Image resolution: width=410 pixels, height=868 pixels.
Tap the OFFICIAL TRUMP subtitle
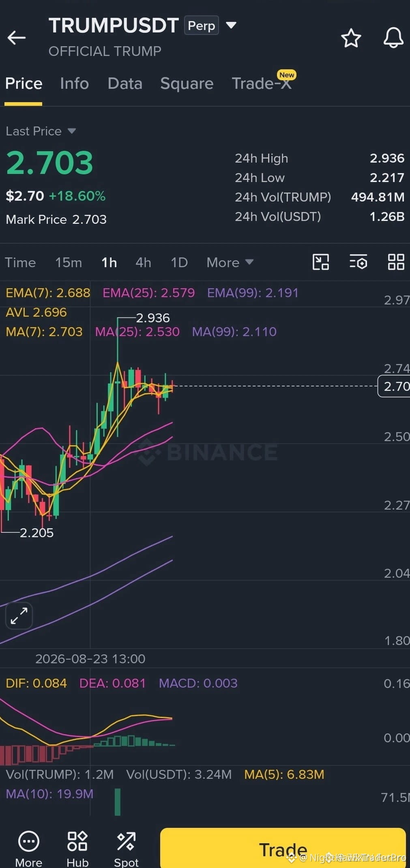105,51
